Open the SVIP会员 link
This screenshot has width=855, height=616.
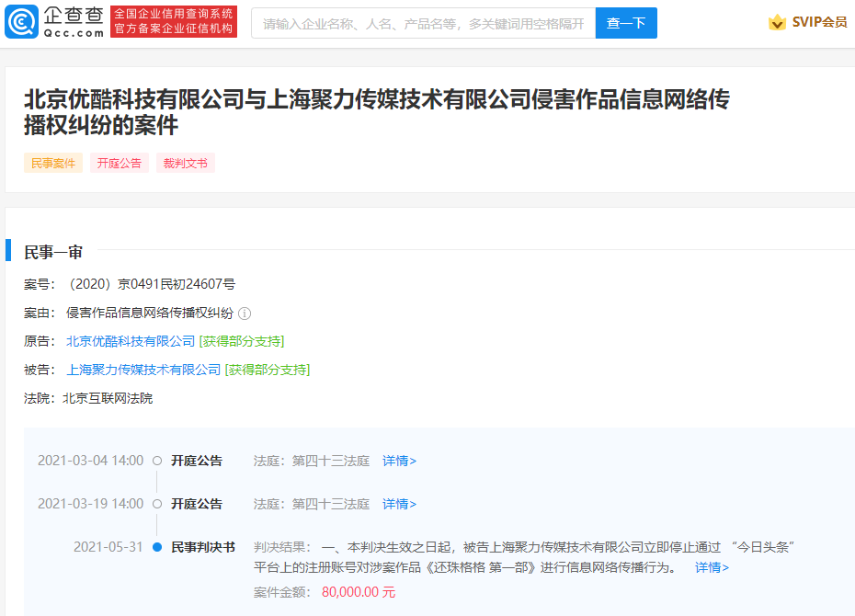[819, 22]
